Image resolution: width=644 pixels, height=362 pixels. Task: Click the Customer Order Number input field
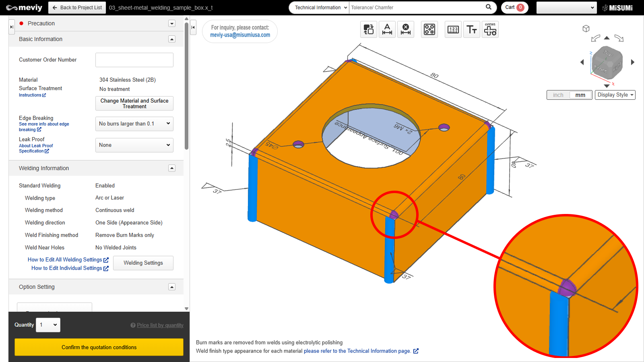coord(134,60)
